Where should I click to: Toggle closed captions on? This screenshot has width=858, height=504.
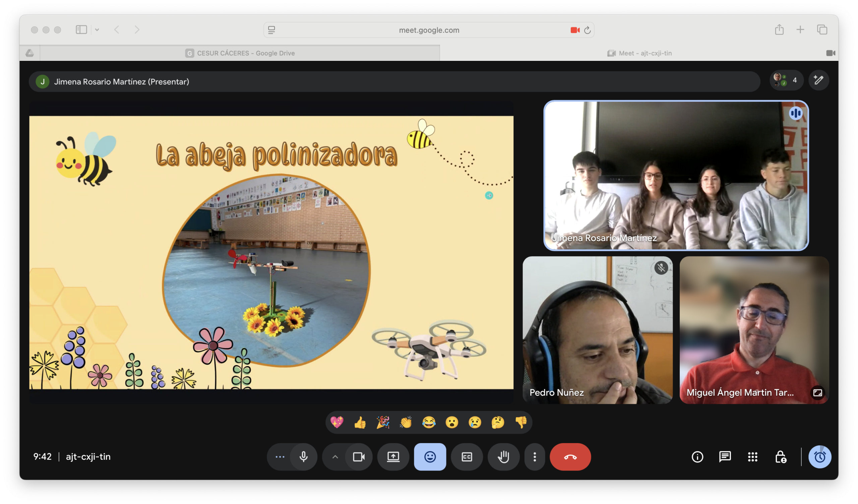tap(467, 457)
